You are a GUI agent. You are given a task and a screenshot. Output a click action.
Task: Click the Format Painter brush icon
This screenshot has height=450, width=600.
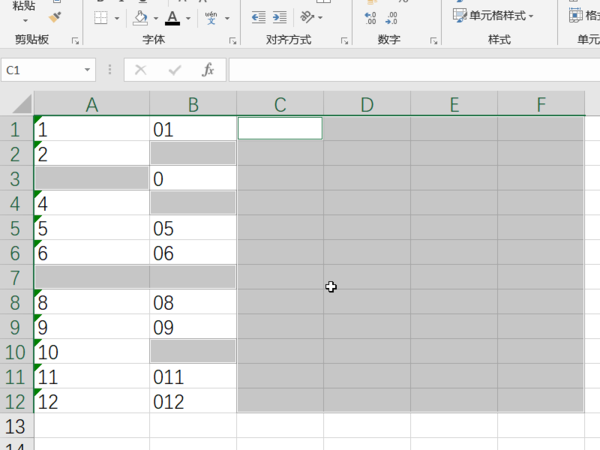55,18
